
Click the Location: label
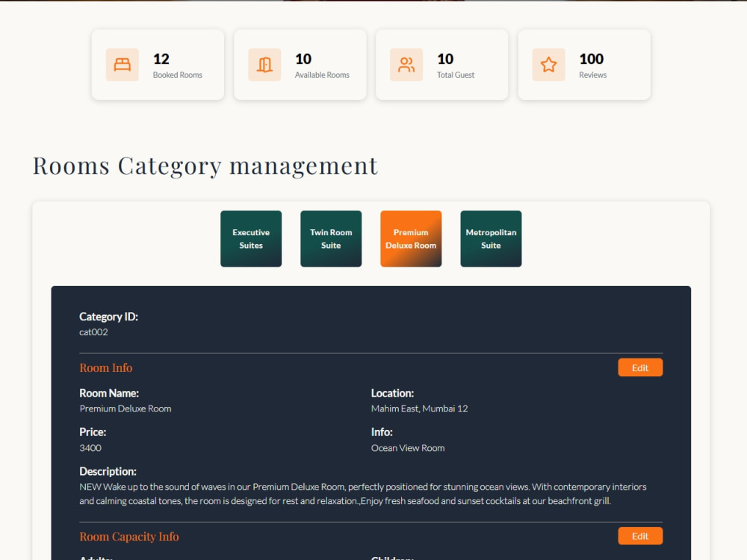click(x=393, y=393)
